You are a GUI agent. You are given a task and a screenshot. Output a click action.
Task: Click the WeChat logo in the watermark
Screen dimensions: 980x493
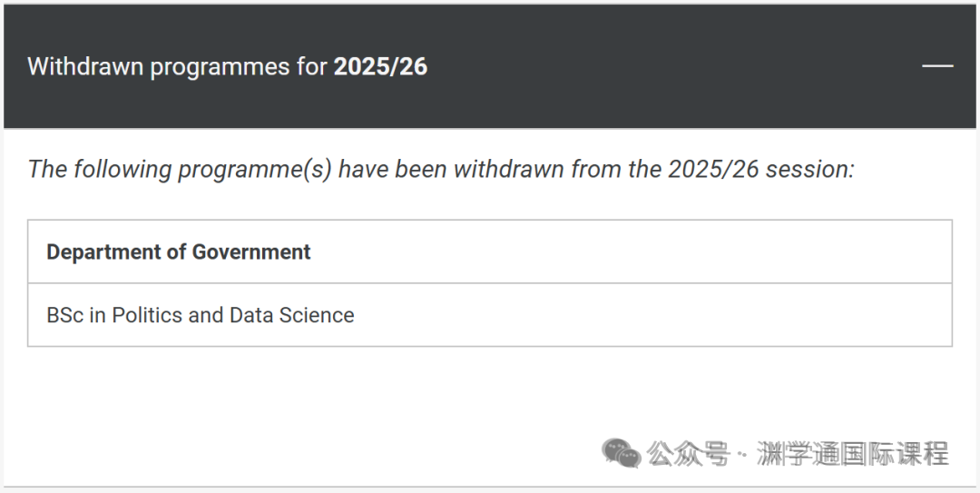[x=622, y=453]
